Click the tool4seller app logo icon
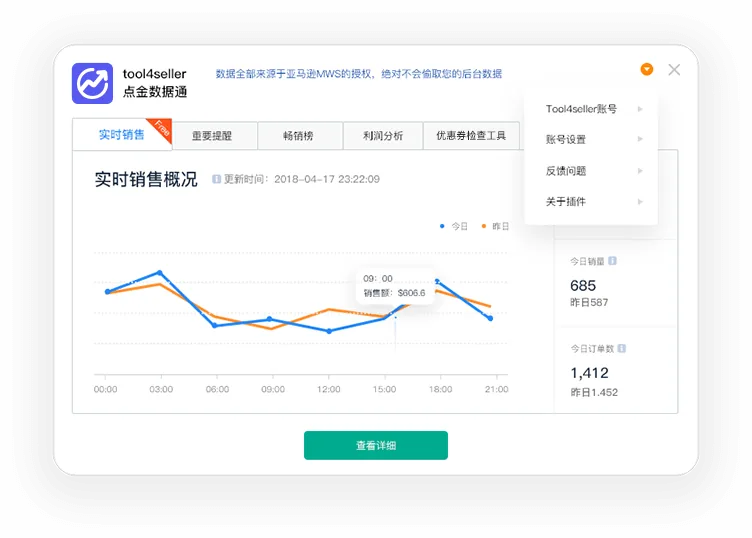The image size is (752, 538). pyautogui.click(x=93, y=83)
